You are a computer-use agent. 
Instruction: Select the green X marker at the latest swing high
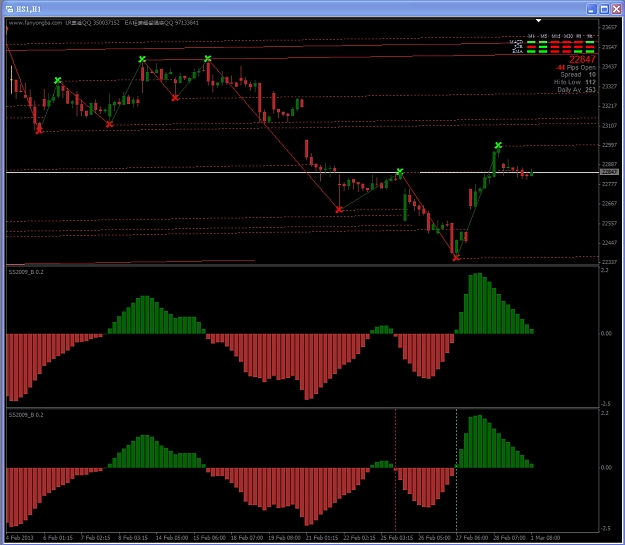coord(498,145)
